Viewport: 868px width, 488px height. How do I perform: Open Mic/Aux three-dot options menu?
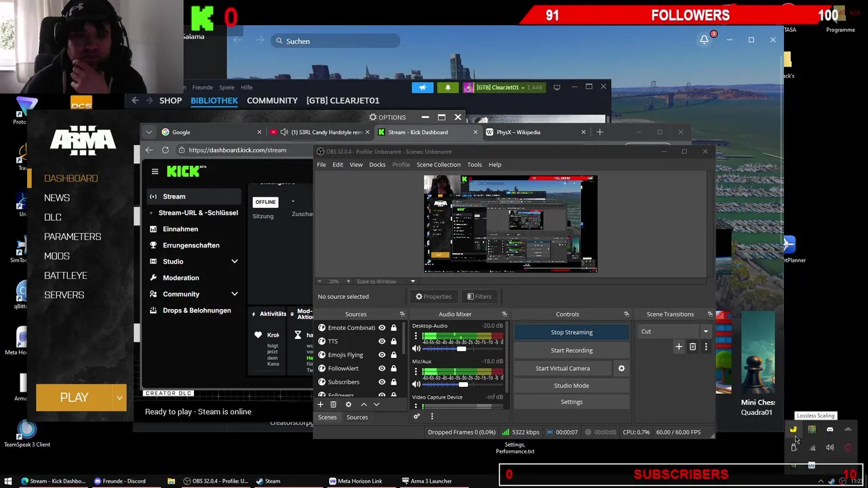click(x=416, y=371)
